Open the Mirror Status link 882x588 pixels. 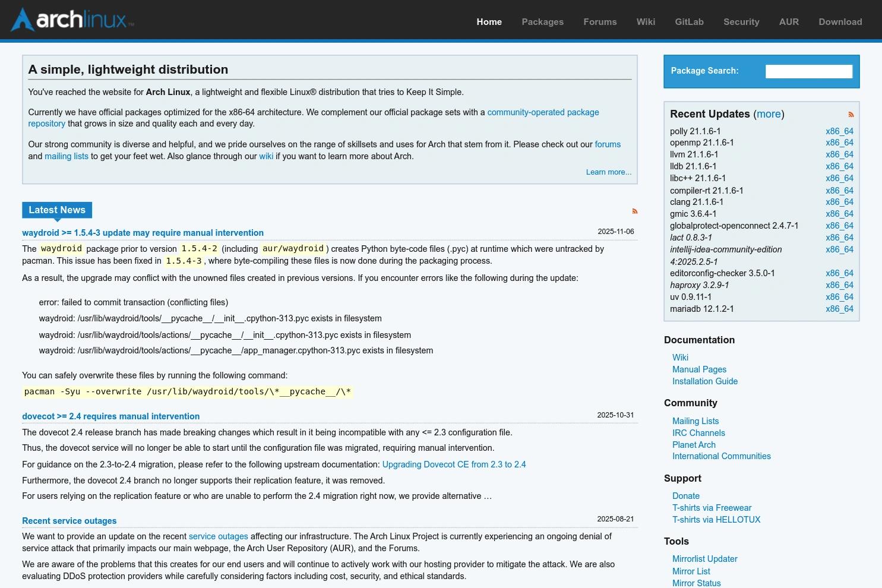tap(697, 583)
